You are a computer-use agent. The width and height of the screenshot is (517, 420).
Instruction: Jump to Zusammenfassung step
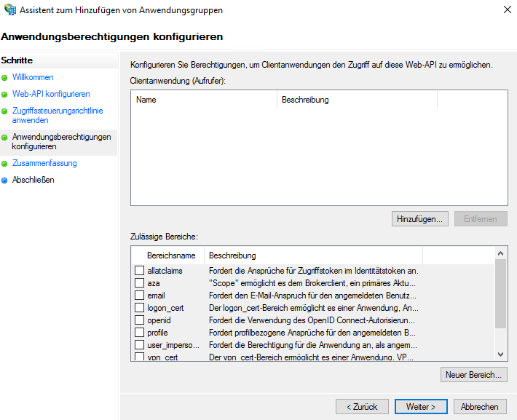pos(44,163)
